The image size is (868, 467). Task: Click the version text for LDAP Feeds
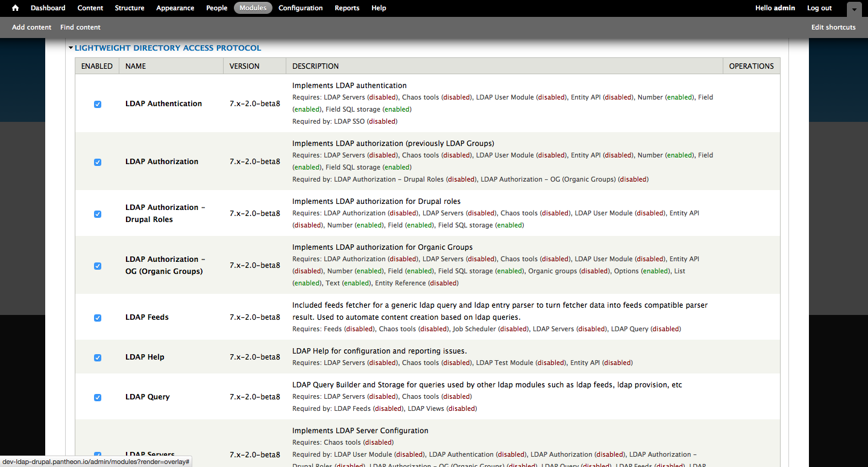point(255,317)
